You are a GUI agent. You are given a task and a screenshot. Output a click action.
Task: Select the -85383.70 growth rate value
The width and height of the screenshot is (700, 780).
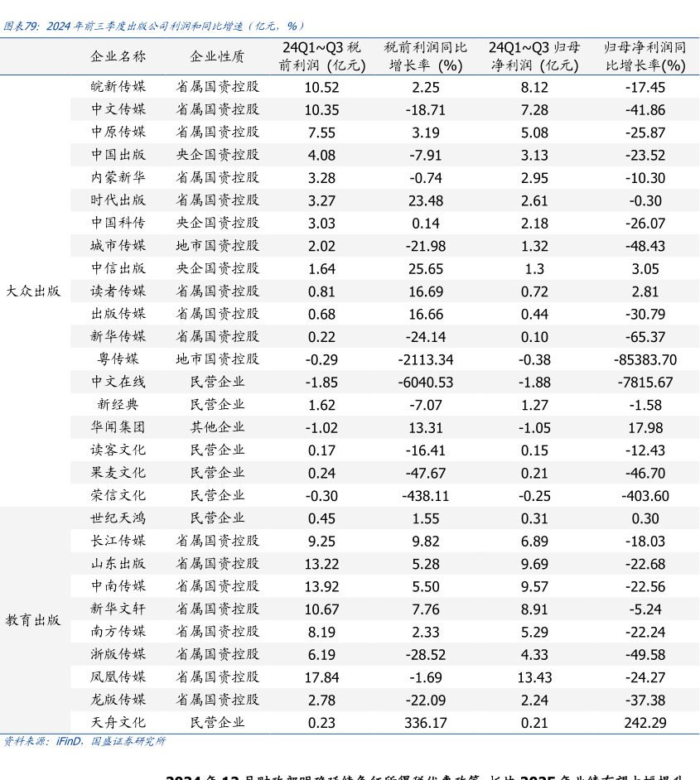tap(645, 359)
